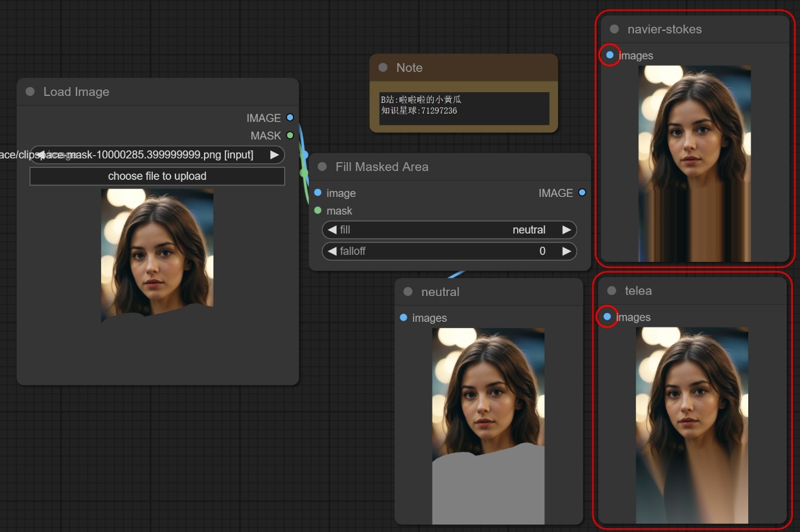This screenshot has width=800, height=532.
Task: Click the Note text area
Action: 463,109
